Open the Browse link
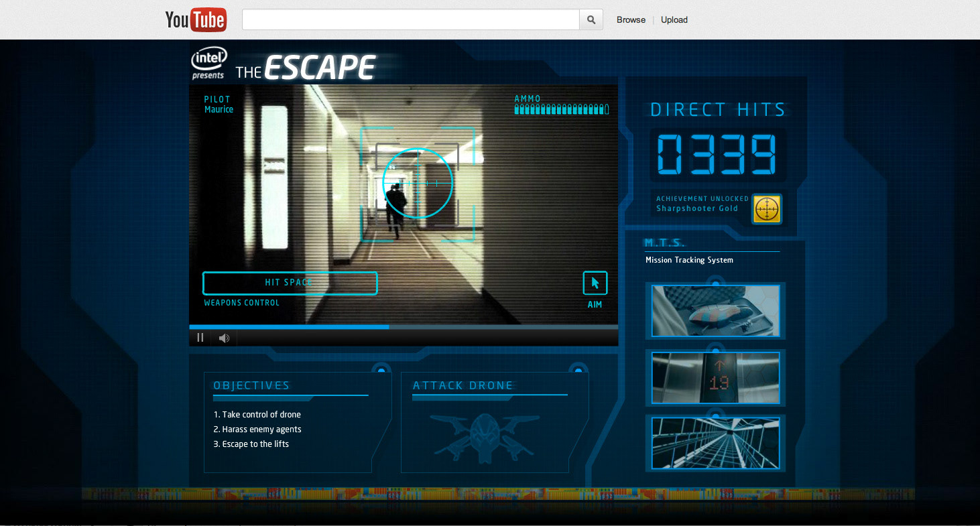Image resolution: width=980 pixels, height=526 pixels. 631,19
